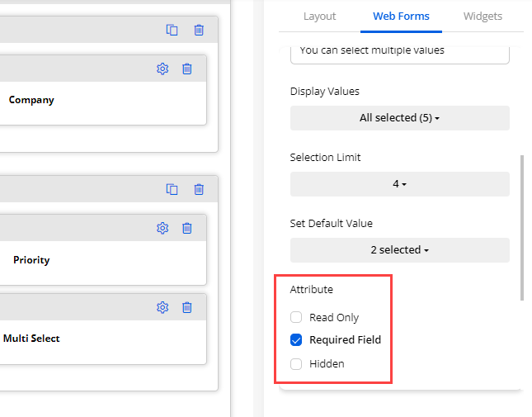The height and width of the screenshot is (417, 532).
Task: Uncheck the Required Field checkbox
Action: (x=296, y=339)
